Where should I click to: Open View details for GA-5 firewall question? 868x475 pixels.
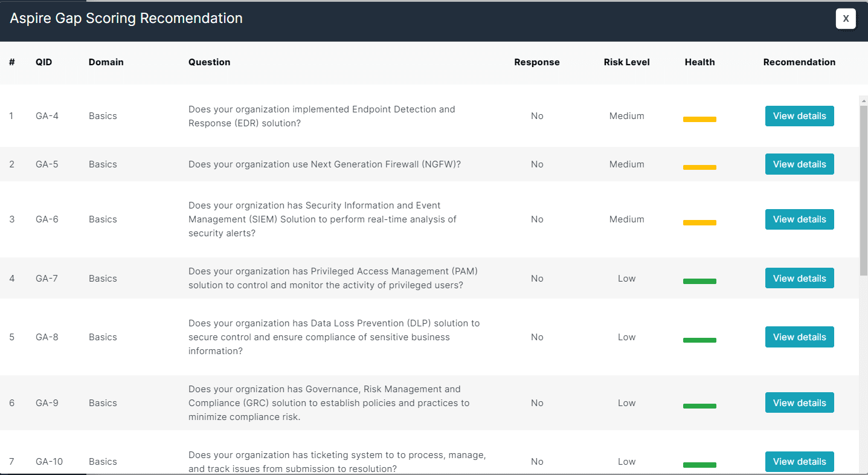[799, 164]
